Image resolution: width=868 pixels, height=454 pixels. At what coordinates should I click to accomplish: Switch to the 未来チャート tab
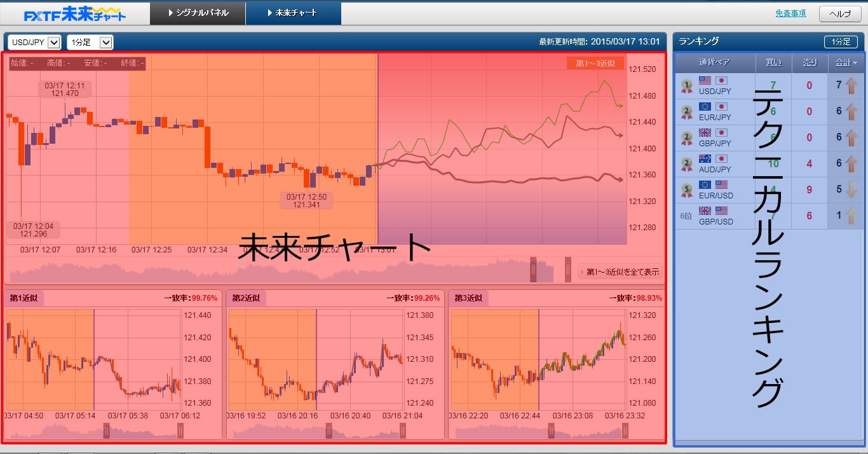(x=293, y=13)
